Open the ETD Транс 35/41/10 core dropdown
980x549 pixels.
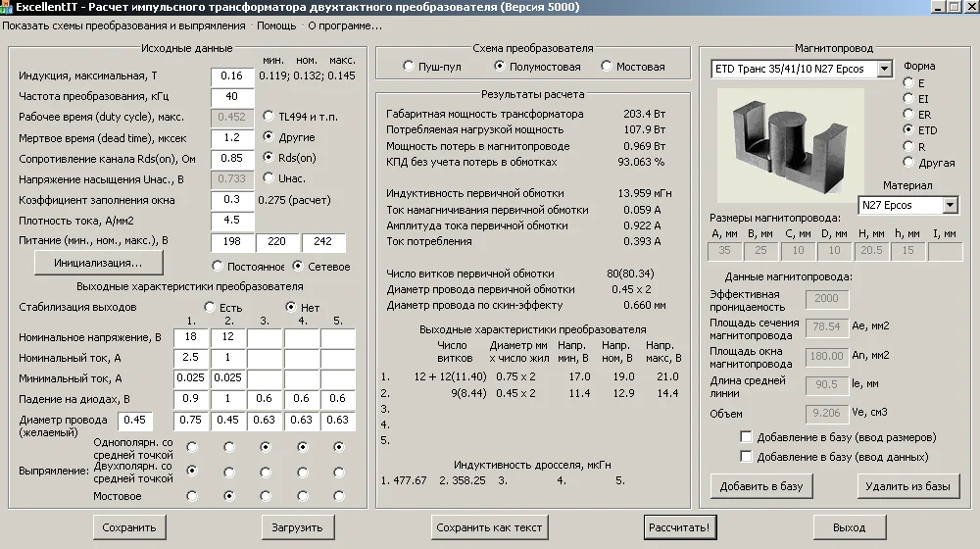[x=884, y=69]
